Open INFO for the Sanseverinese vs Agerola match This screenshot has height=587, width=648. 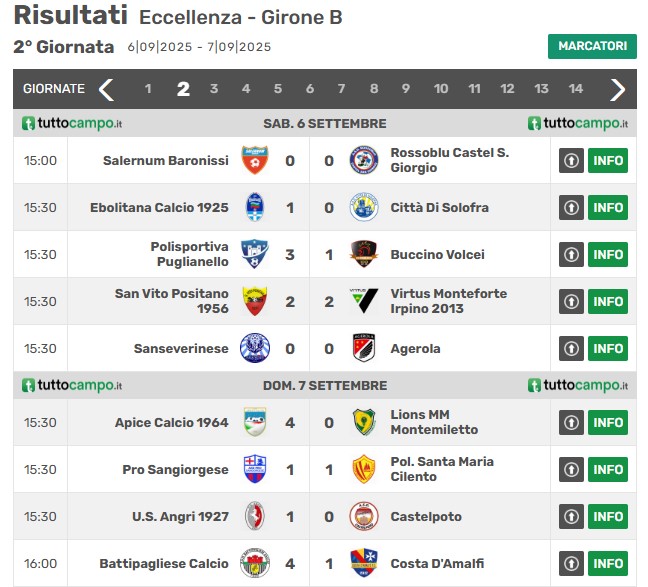(x=608, y=348)
